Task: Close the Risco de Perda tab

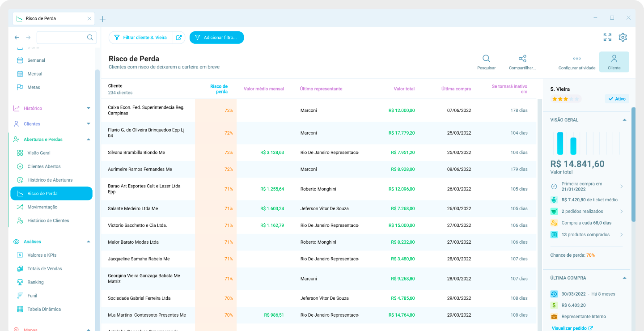Action: tap(89, 19)
